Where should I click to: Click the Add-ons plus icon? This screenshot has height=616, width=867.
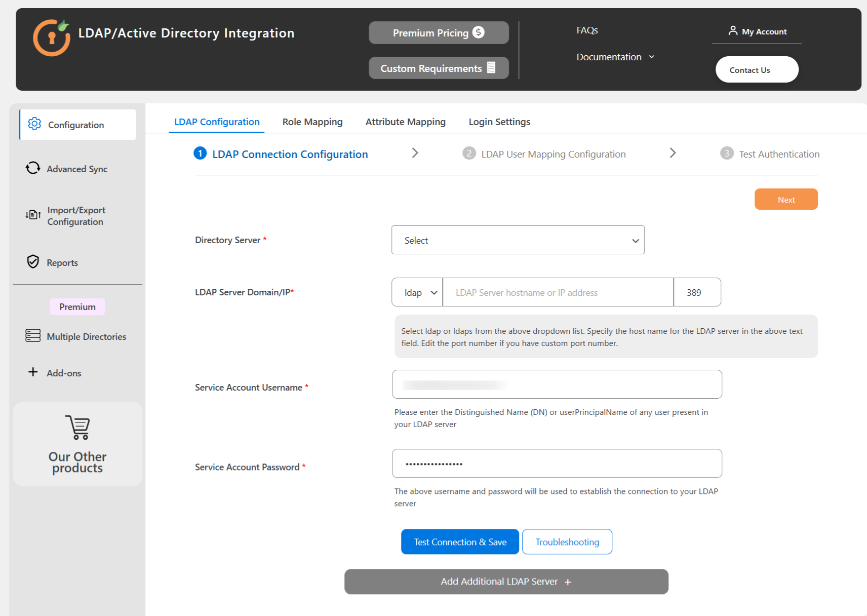pyautogui.click(x=33, y=372)
